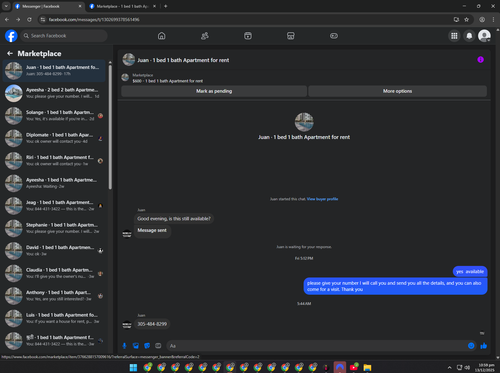Open the Windows Start button
Viewport: 500px width, 373px height.
click(x=133, y=367)
